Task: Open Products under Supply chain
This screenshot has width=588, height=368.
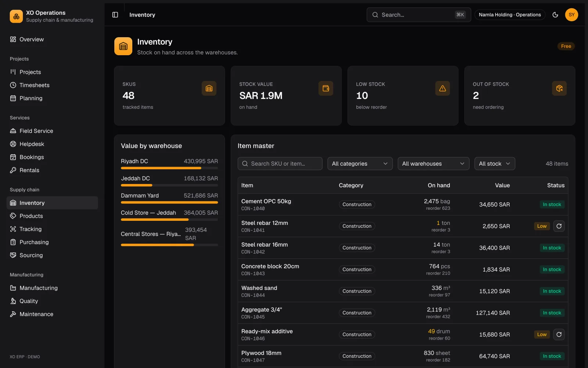Action: pyautogui.click(x=52, y=216)
